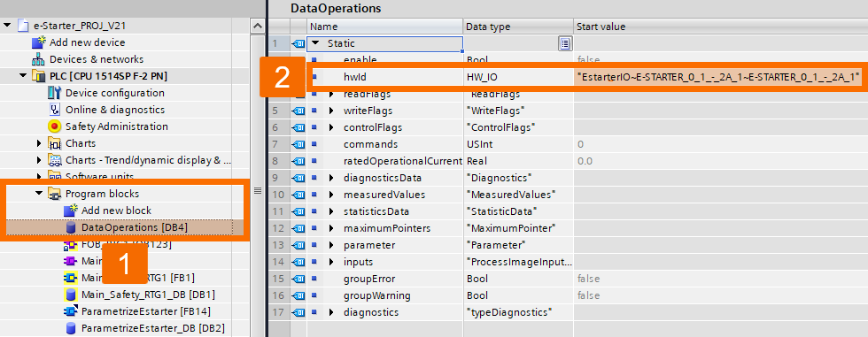Click the PLC CPU 1514SP folder icon
The width and height of the screenshot is (868, 337).
click(x=38, y=76)
